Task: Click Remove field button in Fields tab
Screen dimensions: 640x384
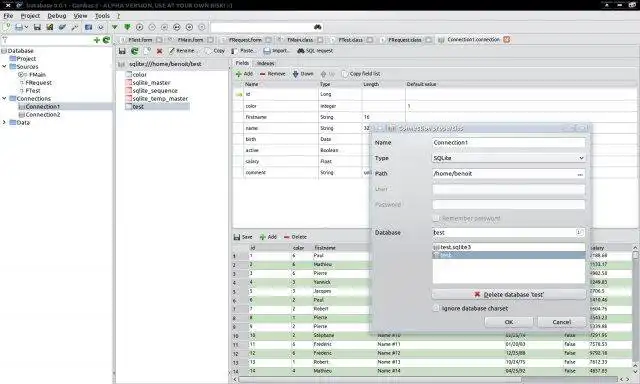Action: [x=273, y=74]
